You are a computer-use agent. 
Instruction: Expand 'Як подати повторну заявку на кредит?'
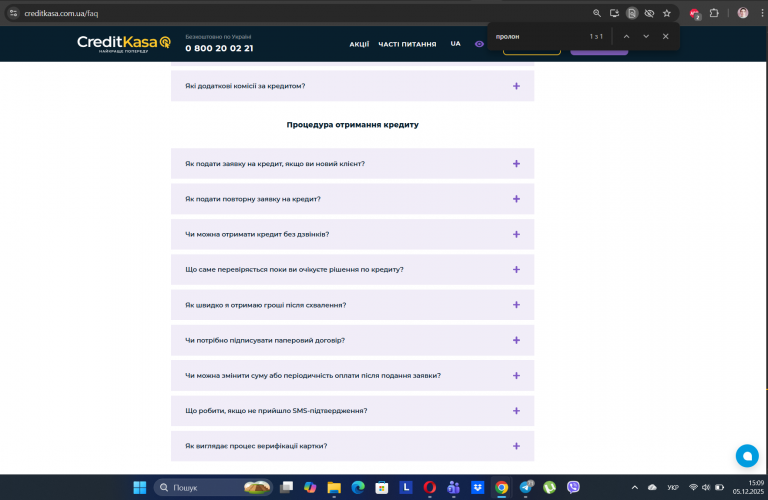pyautogui.click(x=352, y=199)
